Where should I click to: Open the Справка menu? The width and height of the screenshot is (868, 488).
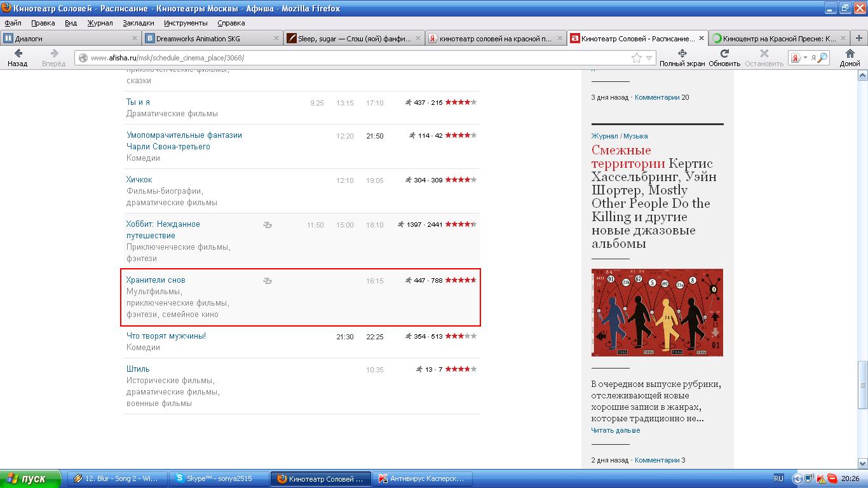231,23
